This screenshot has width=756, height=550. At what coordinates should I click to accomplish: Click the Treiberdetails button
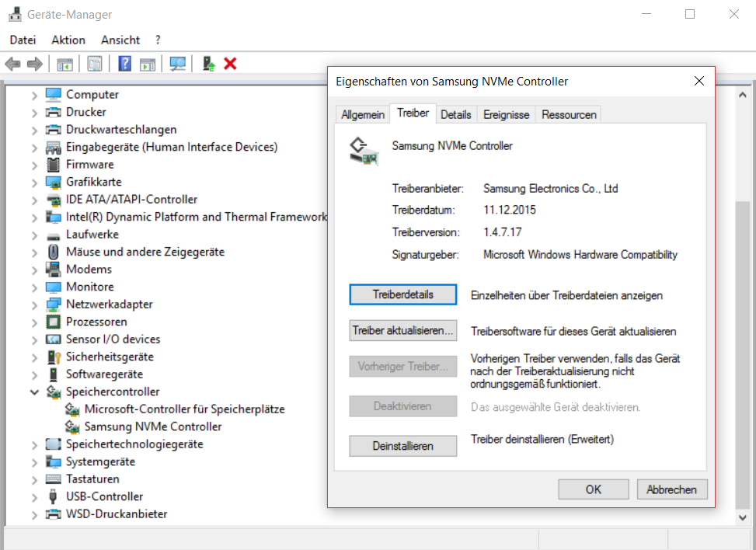(x=403, y=294)
